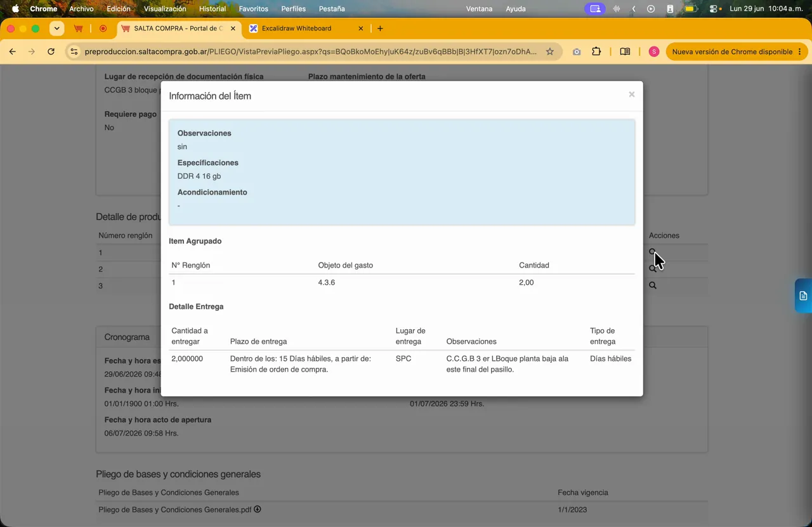Image resolution: width=812 pixels, height=527 pixels.
Task: Open macOS Control Center in menu bar
Action: tap(714, 9)
